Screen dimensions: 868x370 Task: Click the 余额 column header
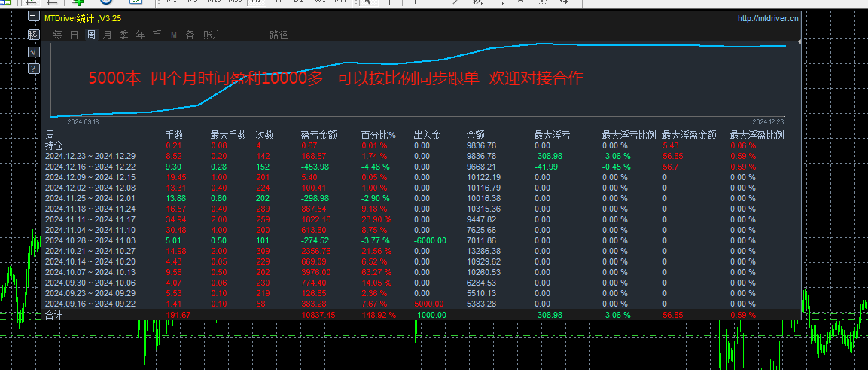pos(476,135)
